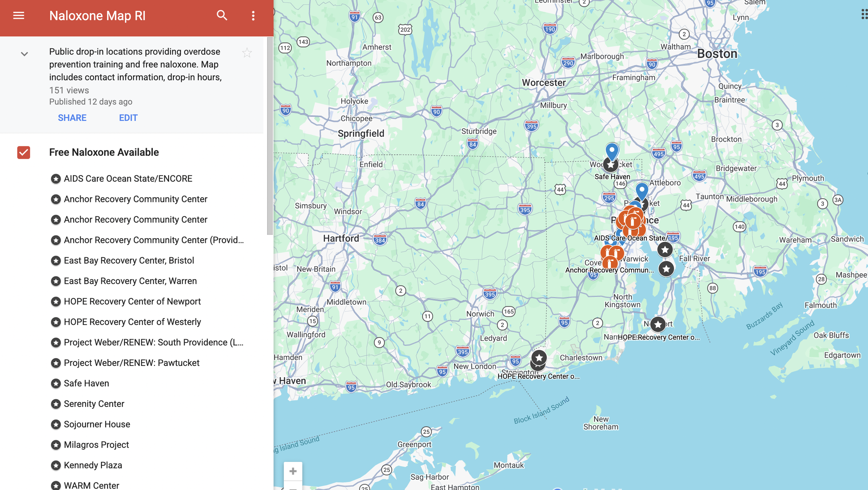Select Kennedy Plaza in the list

pyautogui.click(x=93, y=466)
